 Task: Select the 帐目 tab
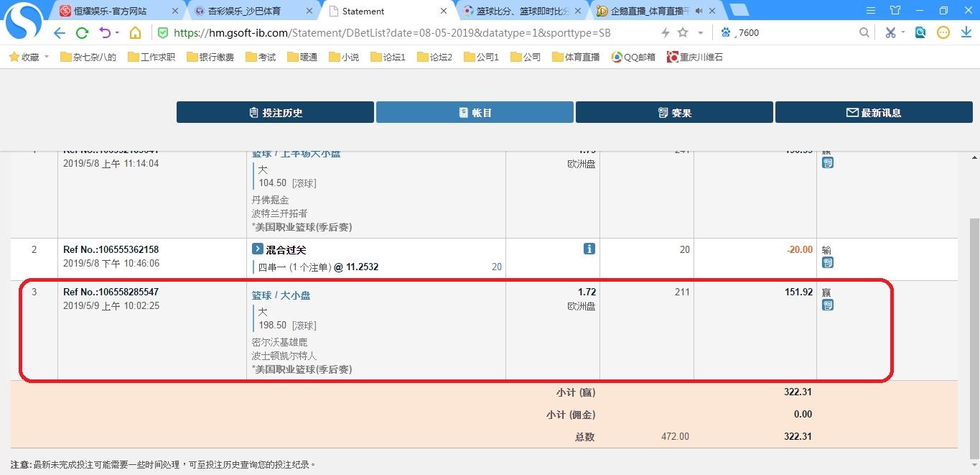475,112
